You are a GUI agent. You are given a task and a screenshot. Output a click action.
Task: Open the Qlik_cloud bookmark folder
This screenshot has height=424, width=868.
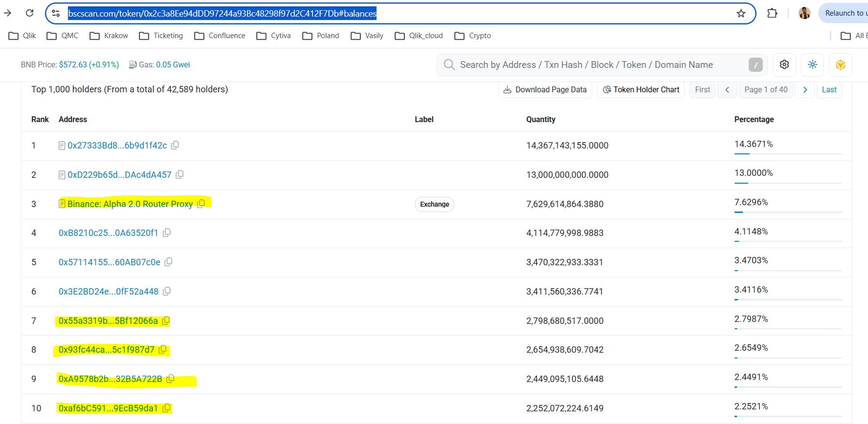419,36
